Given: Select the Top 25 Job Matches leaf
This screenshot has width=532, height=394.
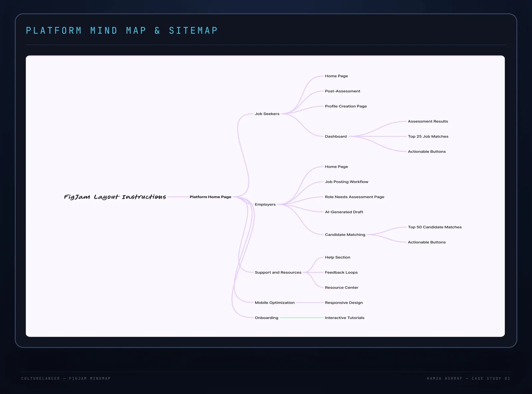Looking at the screenshot, I should [x=428, y=136].
